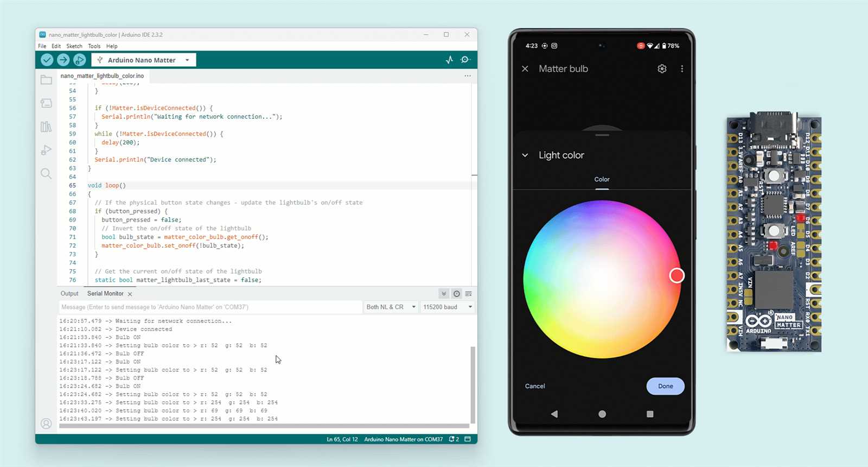Open the Boards Manager sidebar icon
The image size is (868, 467).
(x=46, y=103)
